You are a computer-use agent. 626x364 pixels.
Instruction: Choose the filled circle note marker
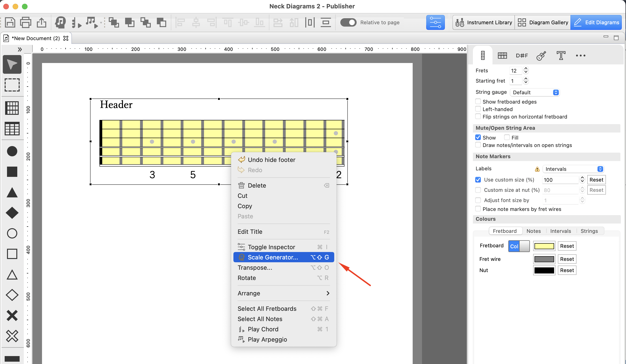pos(12,151)
